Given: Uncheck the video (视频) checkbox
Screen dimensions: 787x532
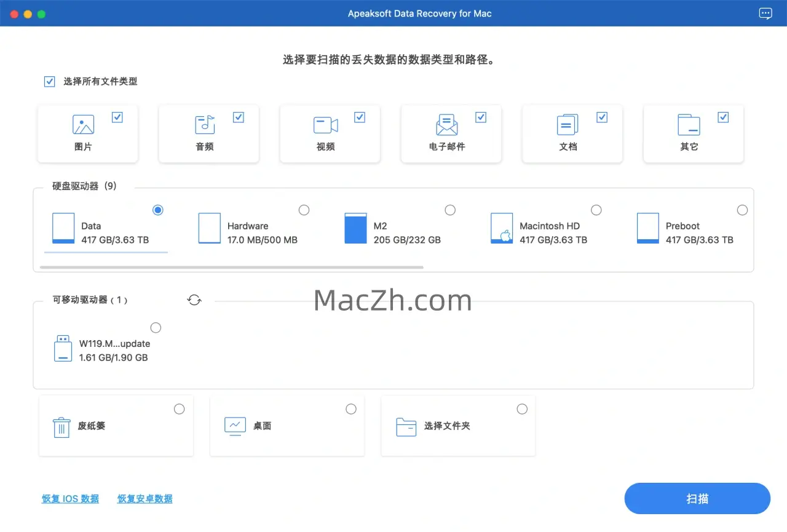Looking at the screenshot, I should click(x=360, y=117).
